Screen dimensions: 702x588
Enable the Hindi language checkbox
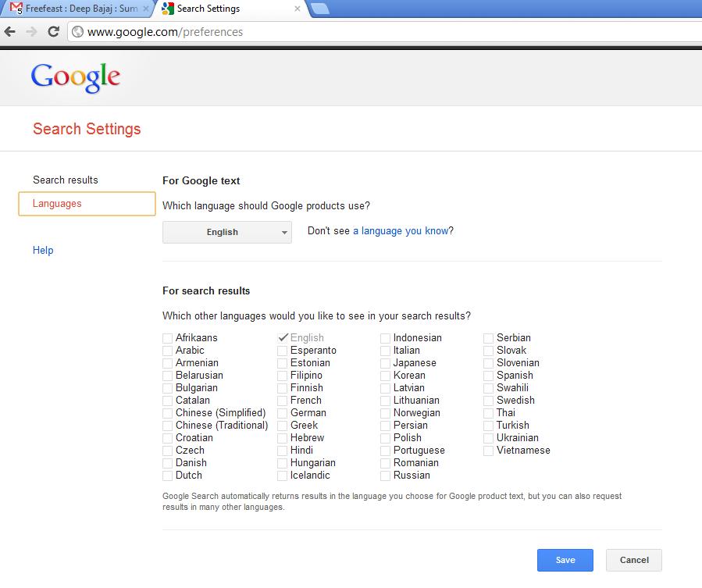[283, 451]
